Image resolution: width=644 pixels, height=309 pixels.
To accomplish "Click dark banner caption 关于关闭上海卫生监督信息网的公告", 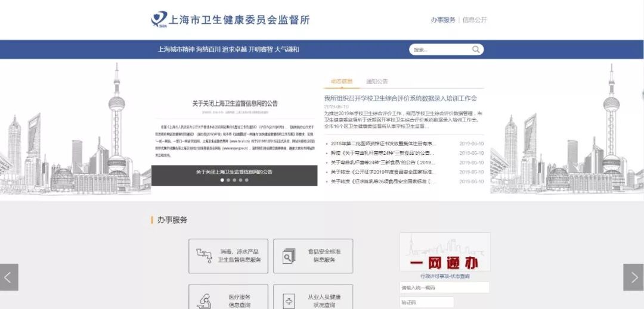I will point(234,171).
